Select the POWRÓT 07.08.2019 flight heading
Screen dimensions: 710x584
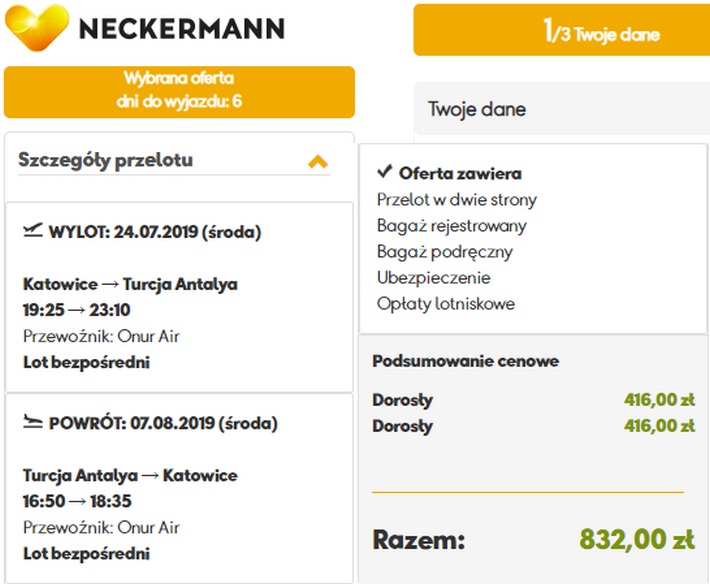(x=163, y=423)
